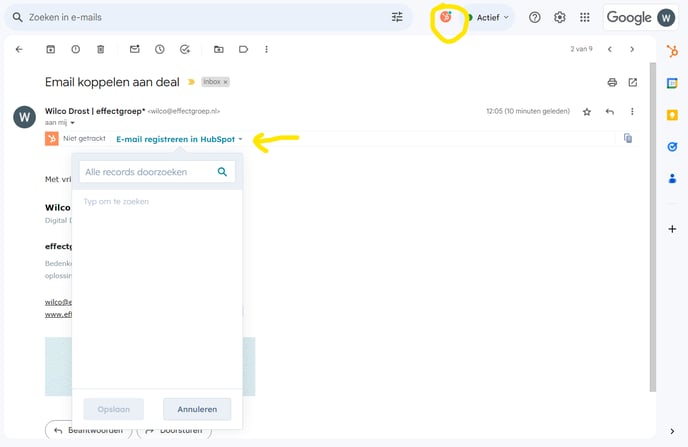Open the more options menu in the toolbar
The image size is (688, 447).
click(266, 49)
